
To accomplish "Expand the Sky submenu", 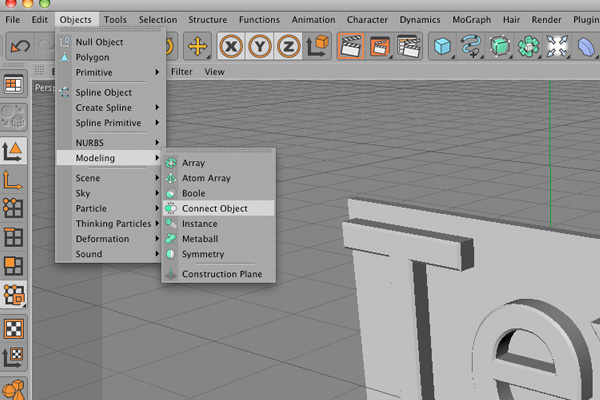I will click(x=109, y=193).
